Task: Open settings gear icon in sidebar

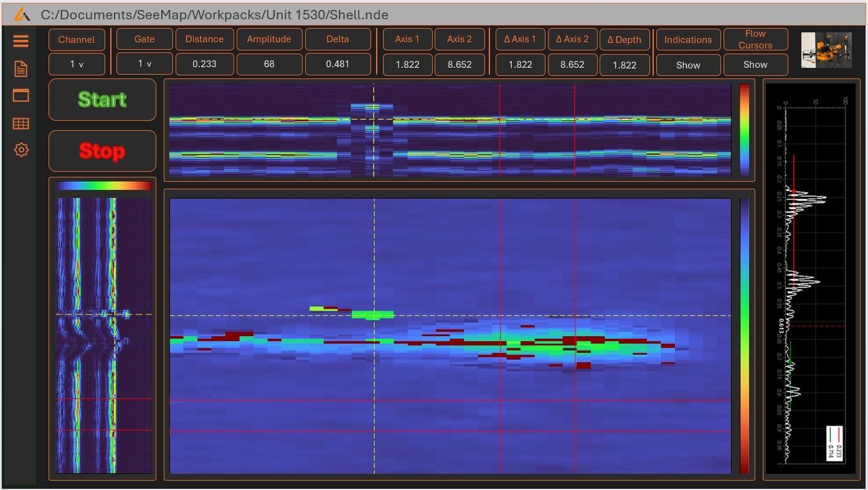Action: pyautogui.click(x=21, y=150)
